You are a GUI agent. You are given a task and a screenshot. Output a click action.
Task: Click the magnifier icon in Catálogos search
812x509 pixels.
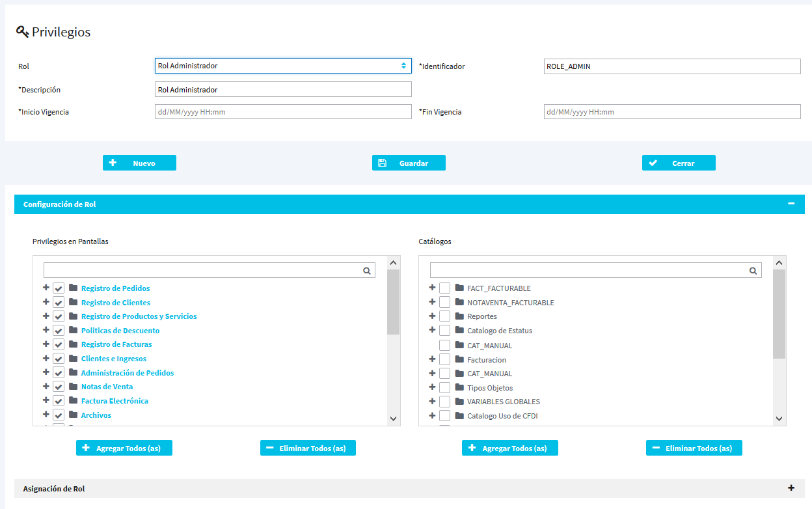click(x=753, y=271)
